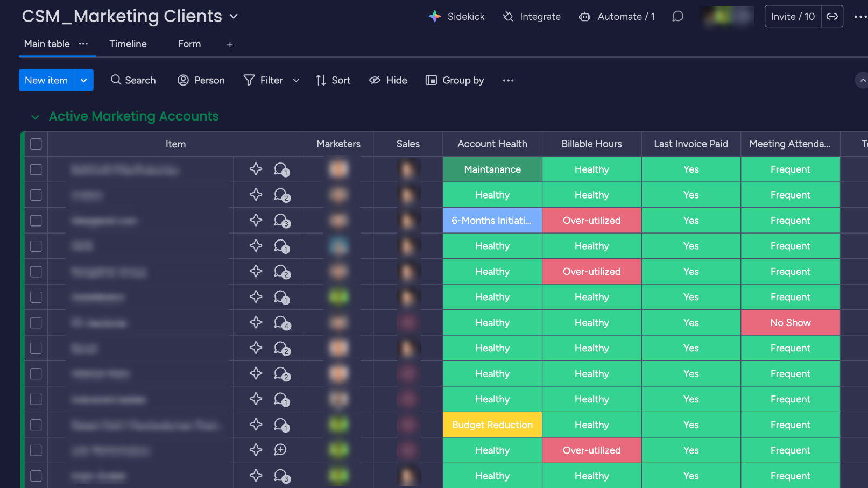This screenshot has height=488, width=868.
Task: Tick the select-all checkbox in header
Action: coord(36,144)
